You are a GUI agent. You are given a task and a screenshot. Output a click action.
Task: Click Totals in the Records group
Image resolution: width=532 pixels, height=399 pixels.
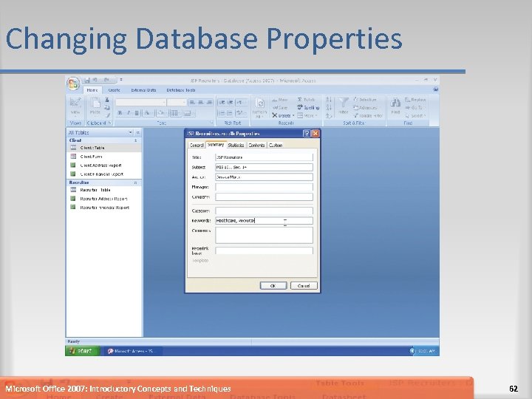pos(307,100)
